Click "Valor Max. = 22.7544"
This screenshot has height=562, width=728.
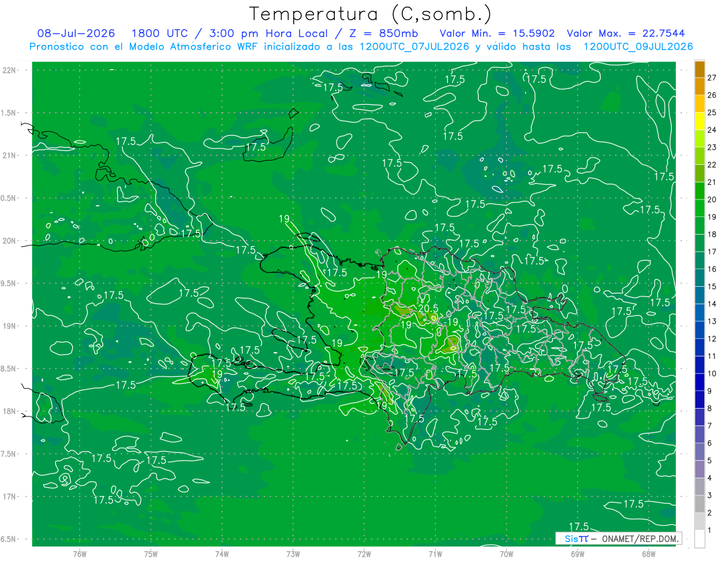tap(626, 33)
